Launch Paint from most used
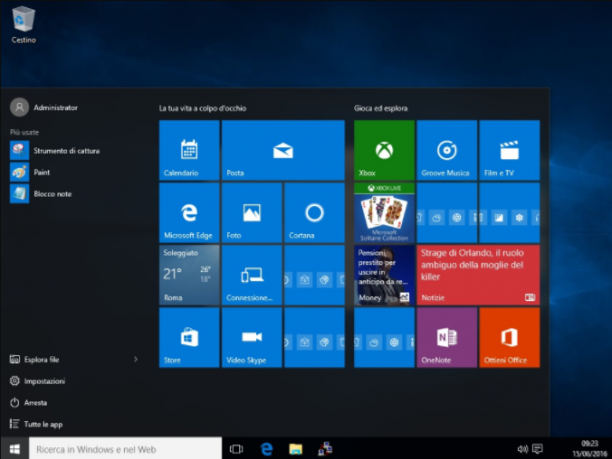Image resolution: width=612 pixels, height=459 pixels. coord(30,172)
